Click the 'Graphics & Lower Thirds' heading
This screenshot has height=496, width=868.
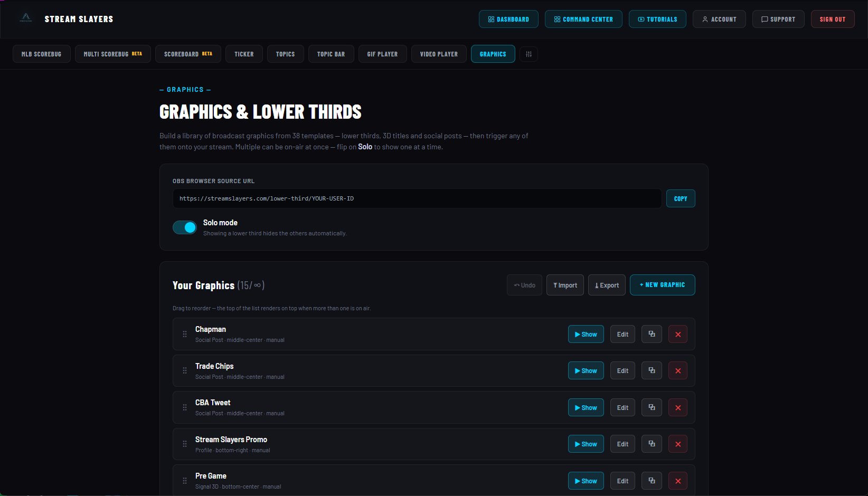tap(260, 112)
